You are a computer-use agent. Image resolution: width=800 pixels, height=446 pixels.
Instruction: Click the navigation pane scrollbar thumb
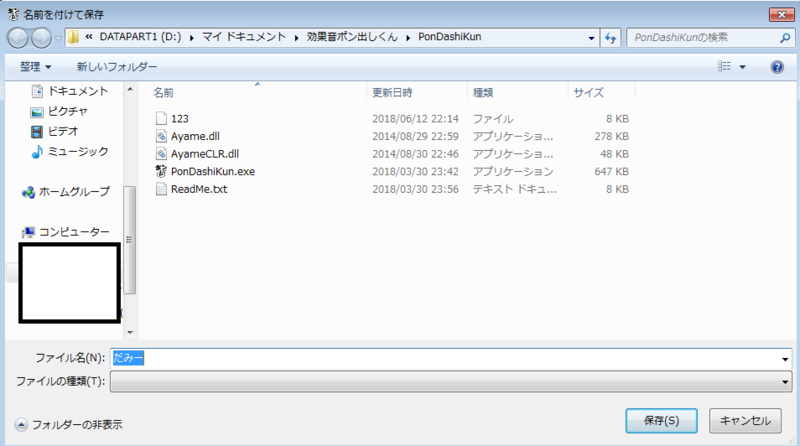(x=130, y=240)
